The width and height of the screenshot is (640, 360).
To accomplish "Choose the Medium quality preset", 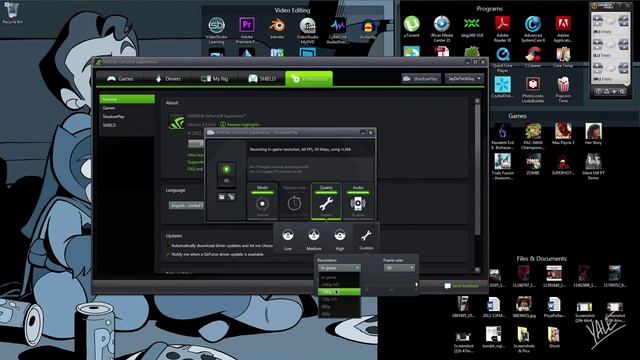I will click(x=313, y=239).
